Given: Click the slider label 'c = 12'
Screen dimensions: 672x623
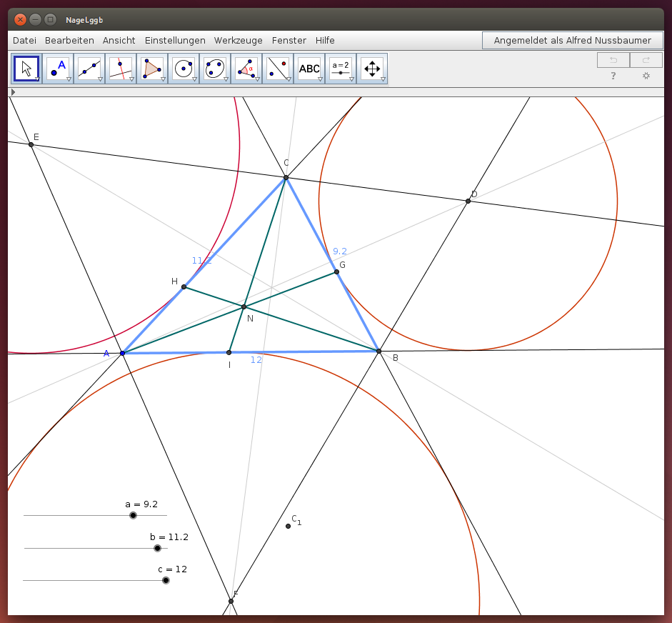Looking at the screenshot, I should coord(173,569).
